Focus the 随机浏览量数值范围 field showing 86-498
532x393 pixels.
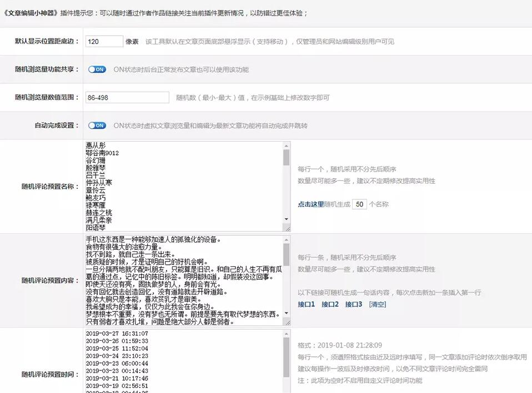pos(127,97)
